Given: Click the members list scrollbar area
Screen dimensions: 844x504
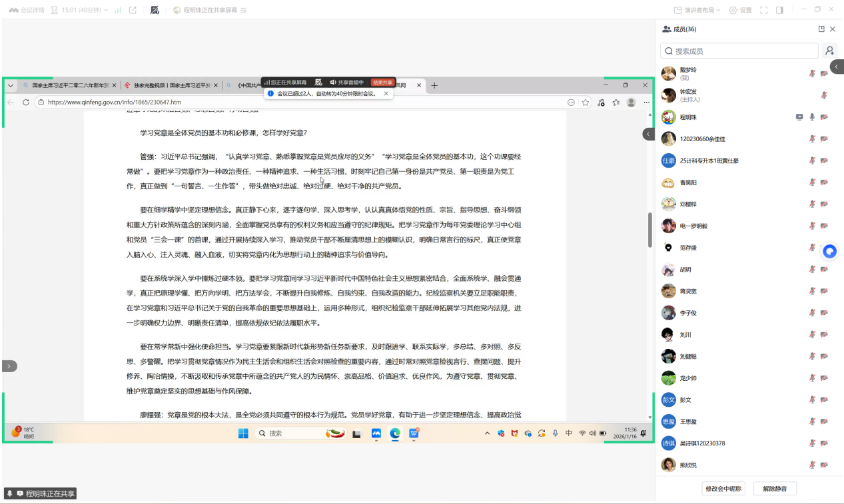Looking at the screenshot, I should 841,266.
